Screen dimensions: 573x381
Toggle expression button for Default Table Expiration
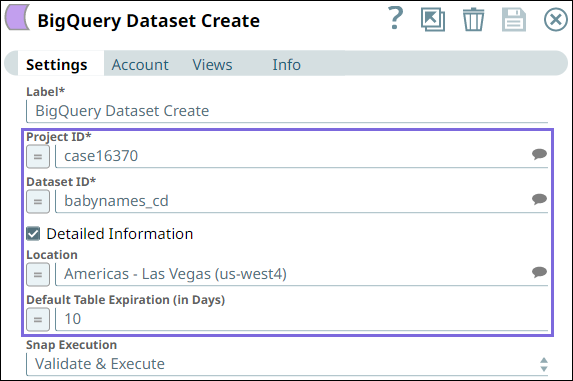(x=38, y=320)
